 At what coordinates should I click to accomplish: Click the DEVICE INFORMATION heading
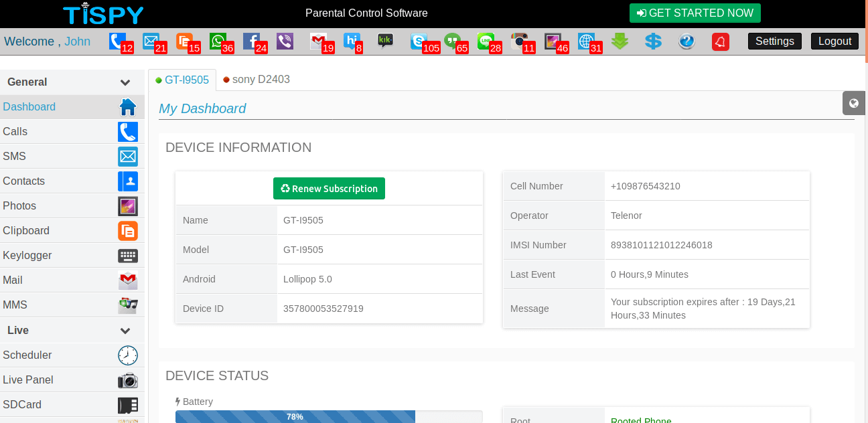tap(238, 147)
